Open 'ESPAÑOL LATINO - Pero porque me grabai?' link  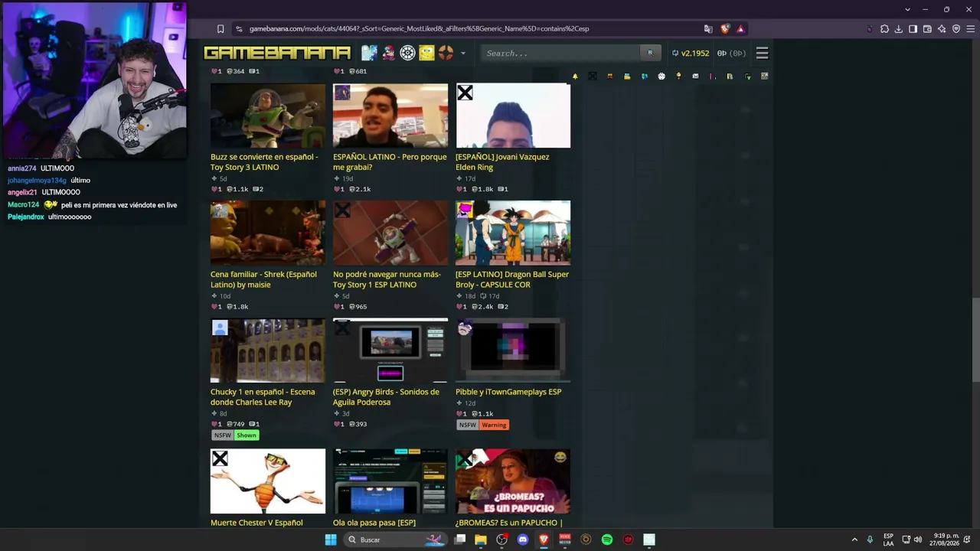(x=390, y=162)
